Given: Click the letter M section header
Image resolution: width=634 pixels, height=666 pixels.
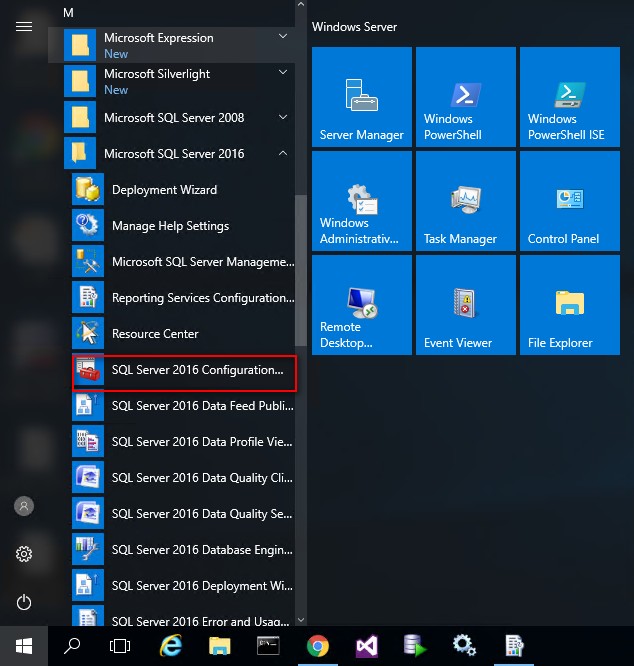Looking at the screenshot, I should [x=68, y=13].
